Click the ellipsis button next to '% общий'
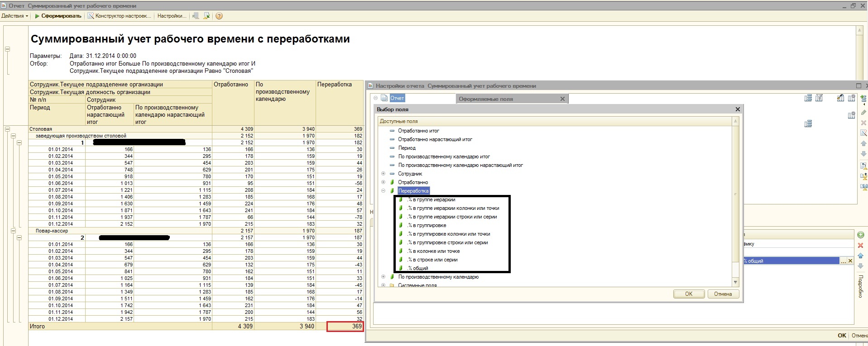868x346 pixels. 844,261
